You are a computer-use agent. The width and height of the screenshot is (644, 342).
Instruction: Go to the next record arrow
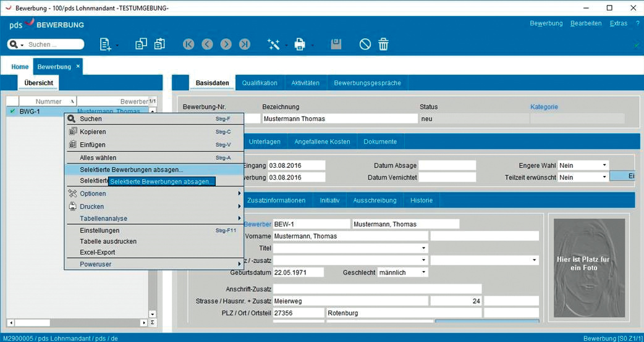point(226,44)
